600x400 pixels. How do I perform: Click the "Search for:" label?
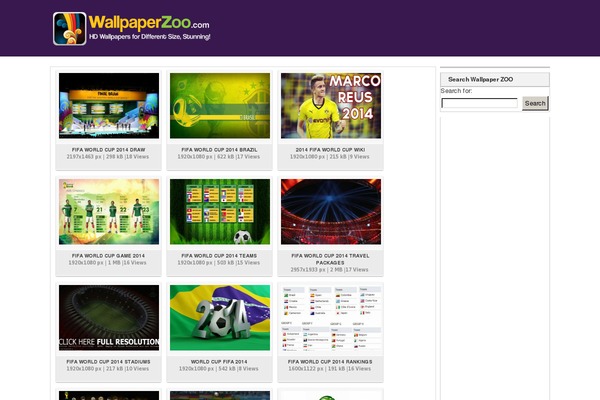pos(456,91)
